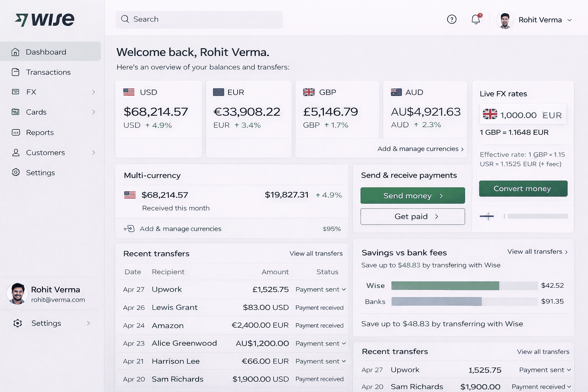
Task: Click the UK flag in Live FX rates
Action: (x=490, y=114)
